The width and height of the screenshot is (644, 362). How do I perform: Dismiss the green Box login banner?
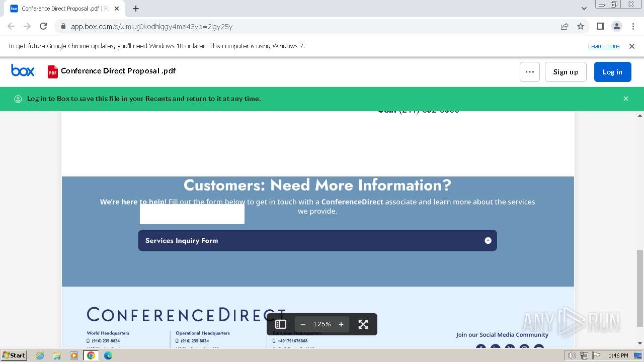coord(626,99)
